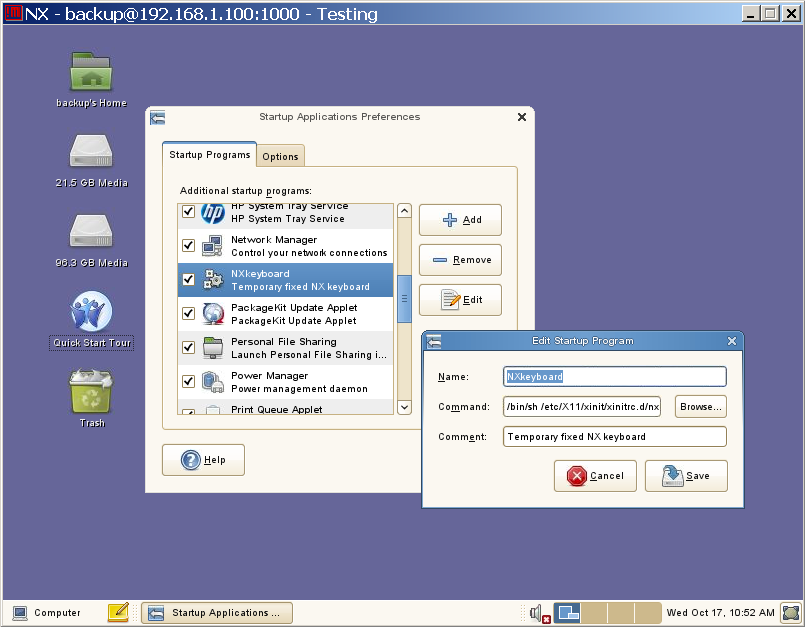Click the Edit button
Viewport: 805px width, 627px height.
[461, 300]
